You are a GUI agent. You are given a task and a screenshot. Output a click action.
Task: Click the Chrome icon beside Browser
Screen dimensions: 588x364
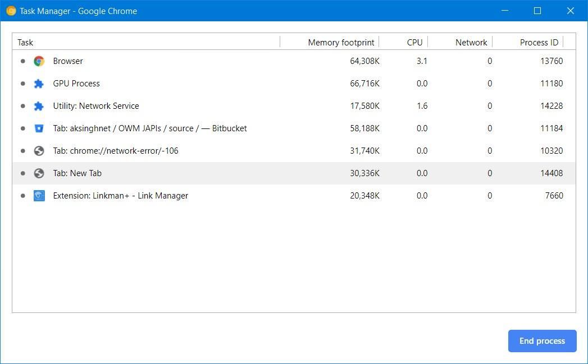[39, 61]
